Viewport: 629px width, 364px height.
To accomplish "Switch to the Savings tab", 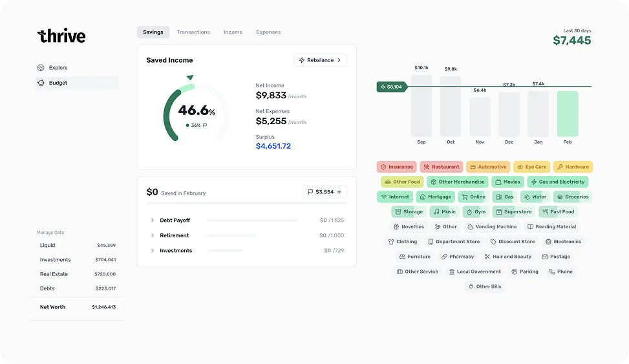I will tap(153, 32).
